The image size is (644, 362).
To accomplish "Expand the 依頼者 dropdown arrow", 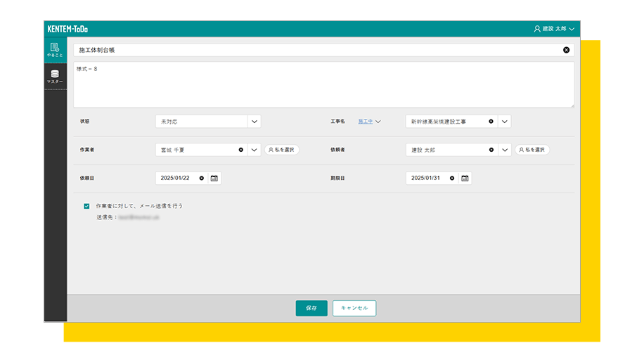I will coord(504,150).
